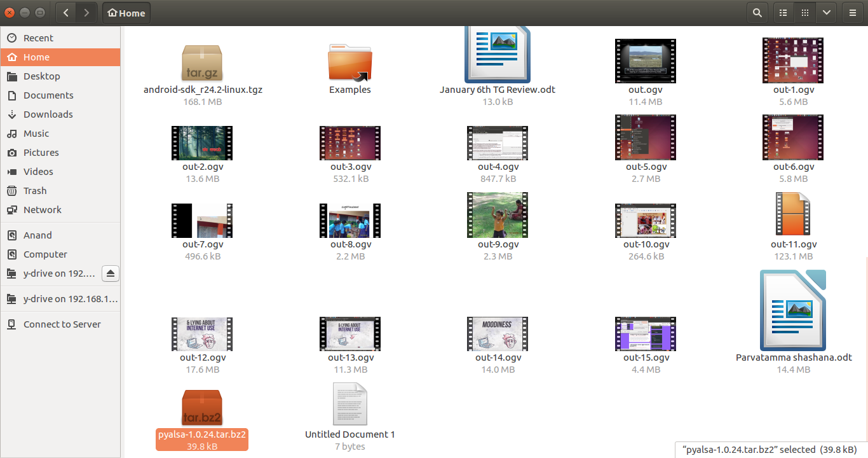The height and width of the screenshot is (458, 868).
Task: Open the y-drive on 192.168.1... bookmark
Action: (x=60, y=299)
